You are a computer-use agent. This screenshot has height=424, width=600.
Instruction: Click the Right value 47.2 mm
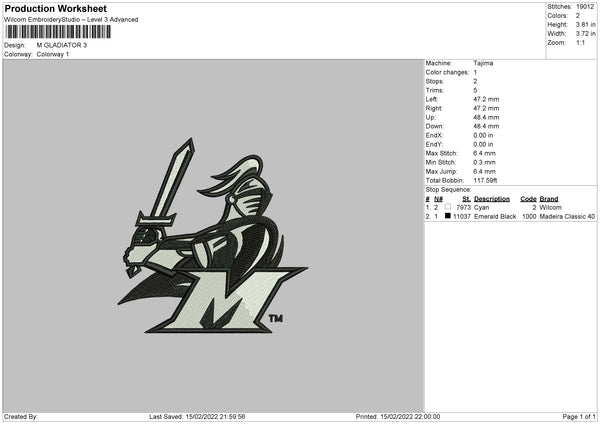point(486,108)
